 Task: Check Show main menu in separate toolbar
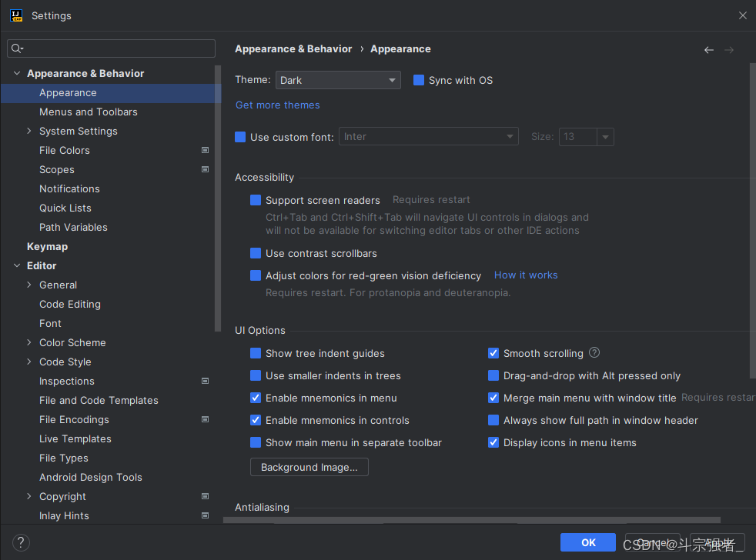[x=256, y=442]
